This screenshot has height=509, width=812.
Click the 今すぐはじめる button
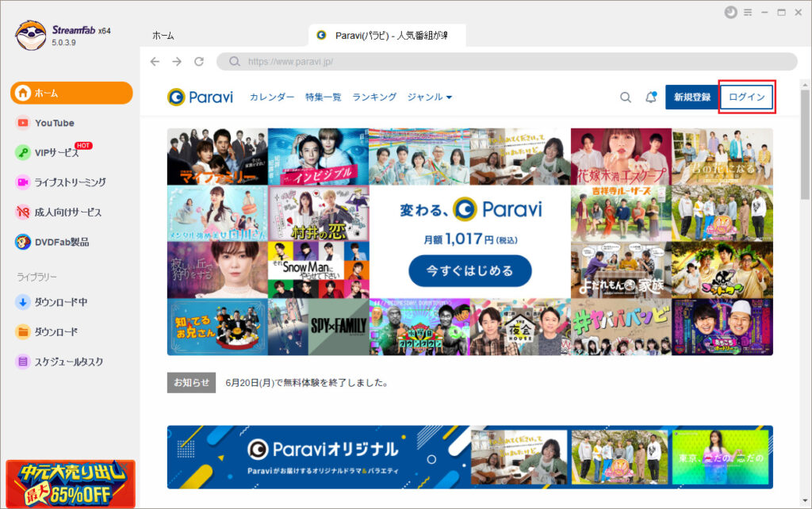469,270
